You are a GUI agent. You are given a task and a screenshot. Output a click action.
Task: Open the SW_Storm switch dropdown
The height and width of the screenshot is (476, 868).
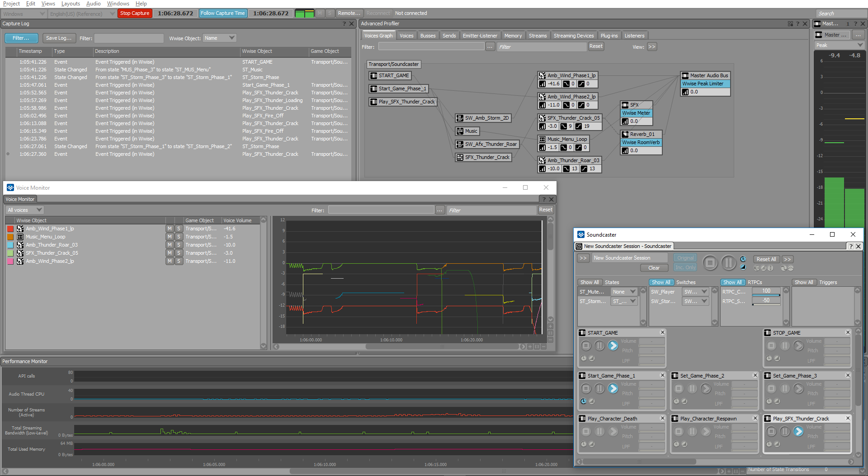pyautogui.click(x=695, y=301)
